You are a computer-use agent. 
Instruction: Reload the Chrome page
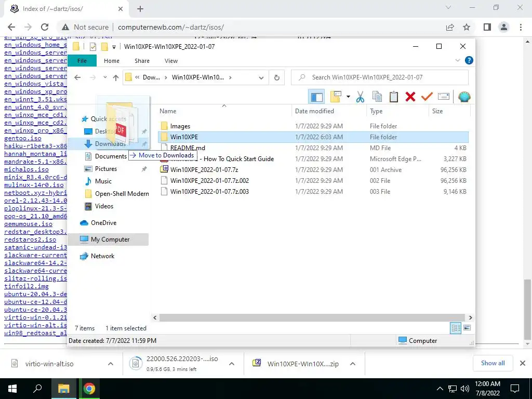point(45,27)
